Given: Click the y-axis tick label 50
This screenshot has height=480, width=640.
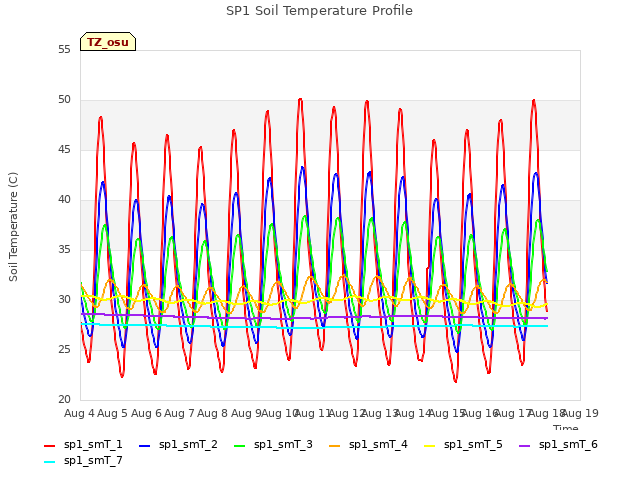Looking at the screenshot, I should click(x=64, y=100).
